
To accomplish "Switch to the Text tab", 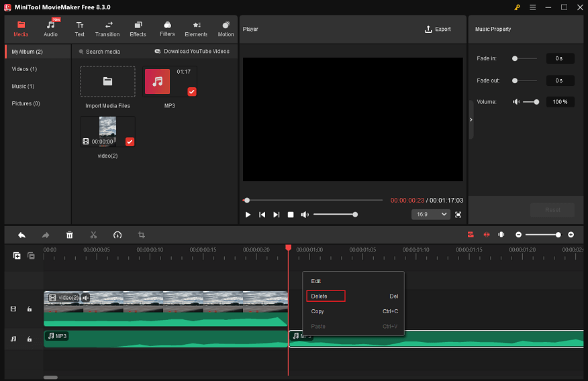I will (x=79, y=30).
